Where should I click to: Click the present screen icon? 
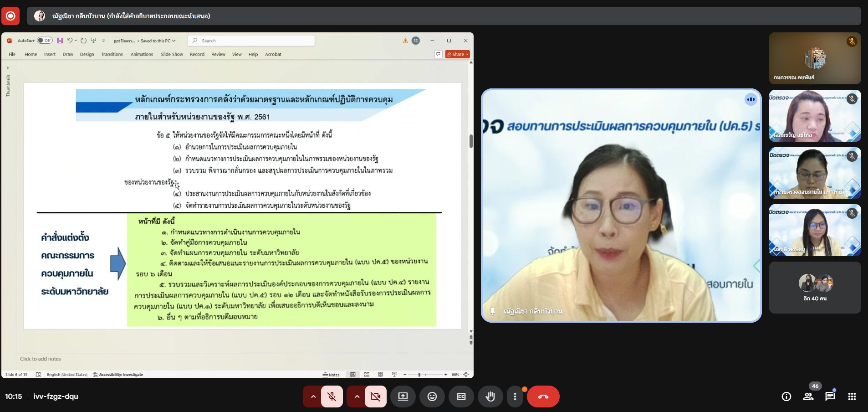point(403,397)
